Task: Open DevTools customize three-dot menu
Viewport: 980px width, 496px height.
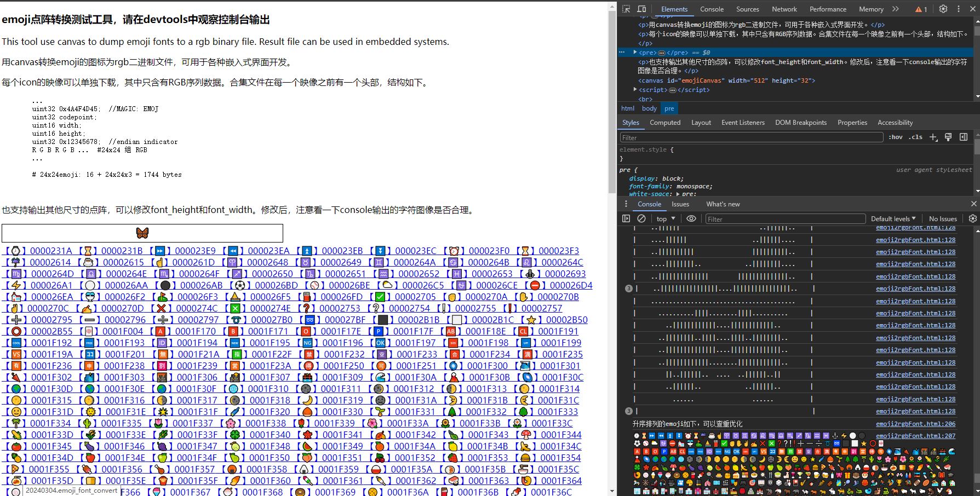Action: [959, 9]
